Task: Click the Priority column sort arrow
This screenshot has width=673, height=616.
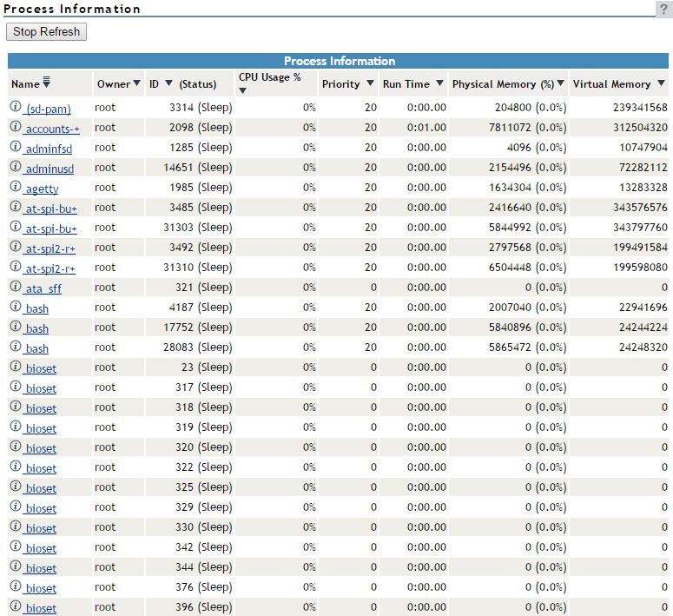Action: [x=370, y=84]
